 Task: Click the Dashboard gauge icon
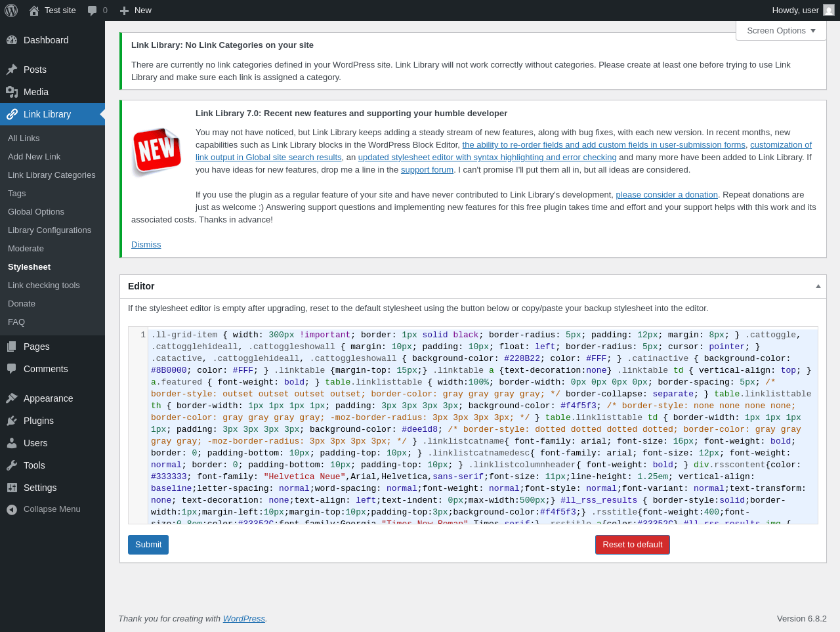[12, 40]
